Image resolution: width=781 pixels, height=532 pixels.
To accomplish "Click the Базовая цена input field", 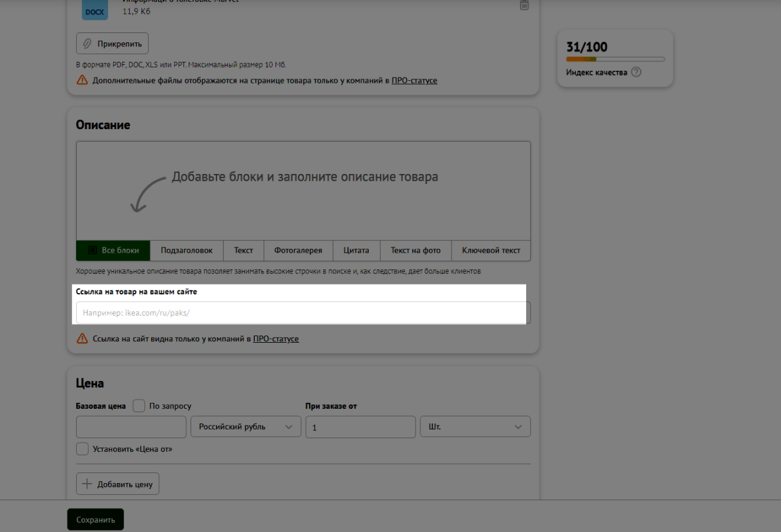I will 131,427.
